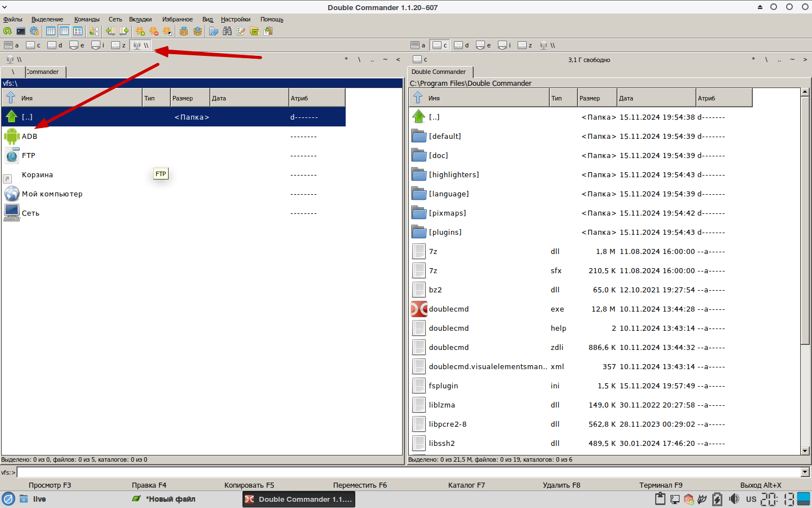
Task: Sort right panel by Дата column
Action: pos(656,98)
